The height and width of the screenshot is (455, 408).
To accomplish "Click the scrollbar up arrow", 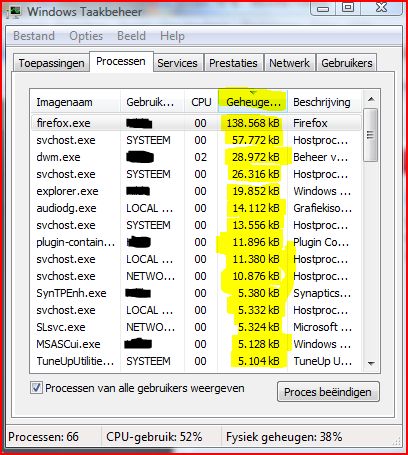I will 371,99.
